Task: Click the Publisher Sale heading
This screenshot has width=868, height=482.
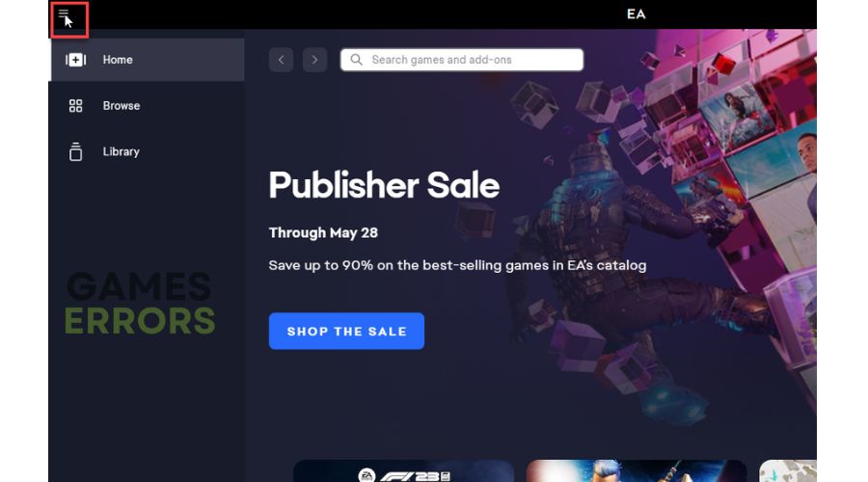Action: 384,185
